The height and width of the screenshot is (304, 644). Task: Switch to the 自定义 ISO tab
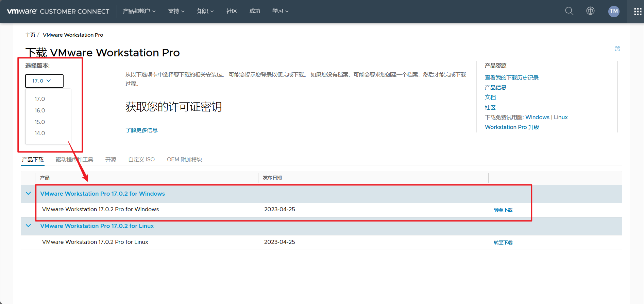point(141,160)
